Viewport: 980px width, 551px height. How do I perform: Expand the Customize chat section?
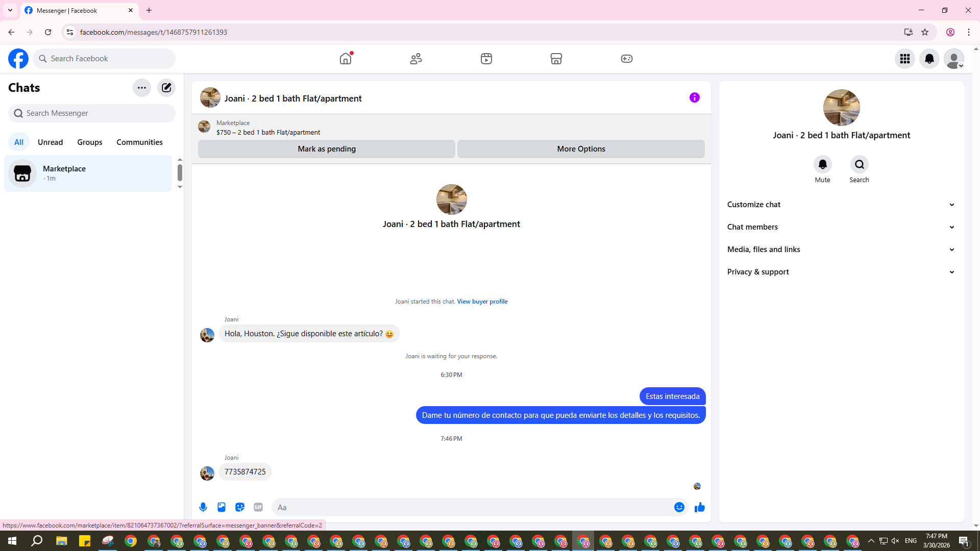(841, 205)
